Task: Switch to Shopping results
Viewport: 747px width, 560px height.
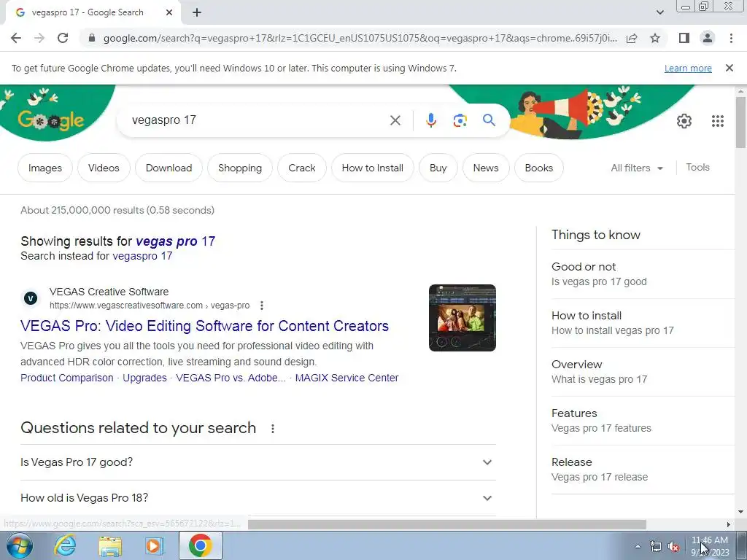Action: [239, 168]
